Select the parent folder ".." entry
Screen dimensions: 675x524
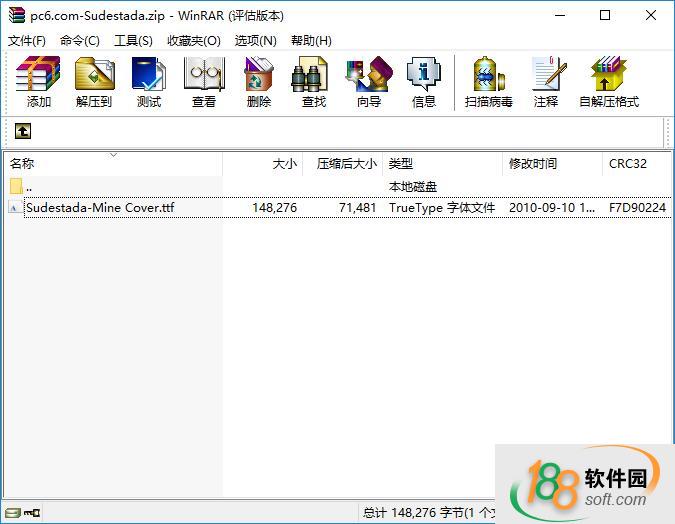(x=29, y=187)
